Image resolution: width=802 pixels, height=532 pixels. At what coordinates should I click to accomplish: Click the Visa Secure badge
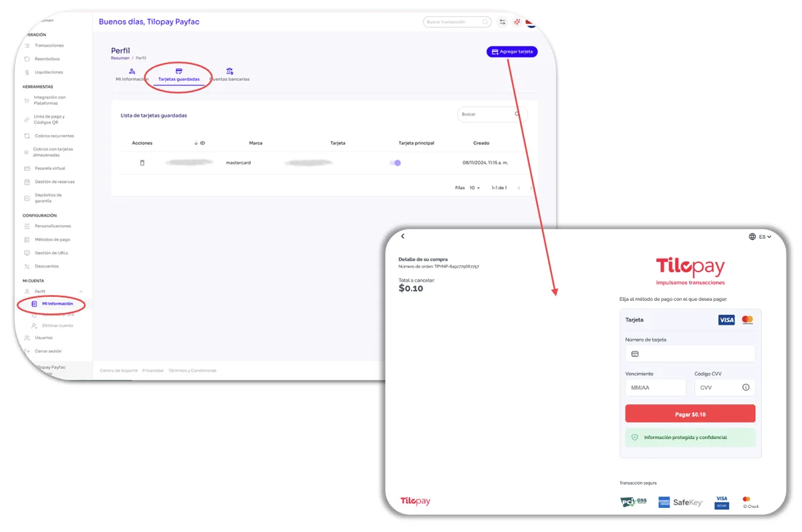(722, 503)
